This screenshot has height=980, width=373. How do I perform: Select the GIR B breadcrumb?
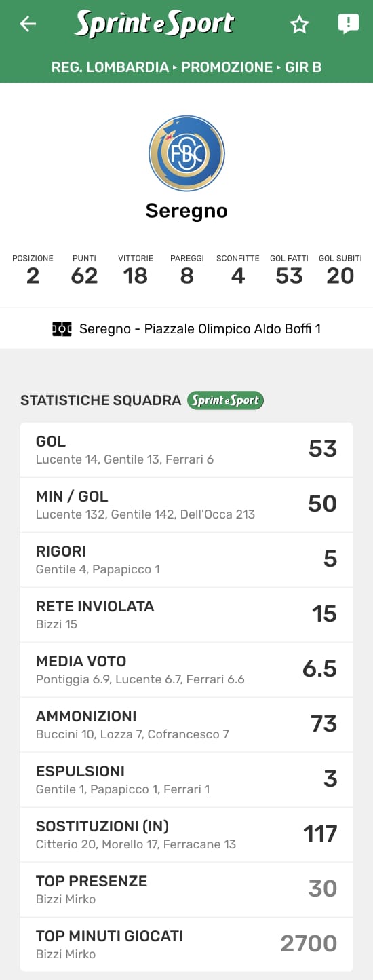[x=303, y=67]
